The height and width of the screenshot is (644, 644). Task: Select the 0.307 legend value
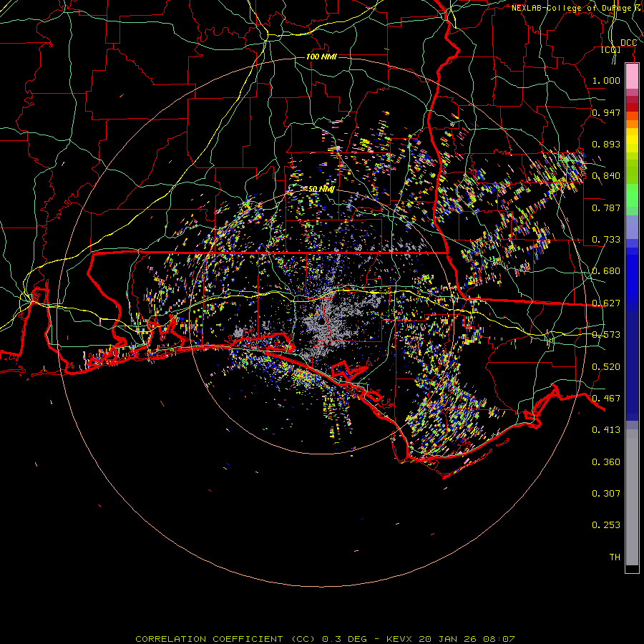(606, 494)
